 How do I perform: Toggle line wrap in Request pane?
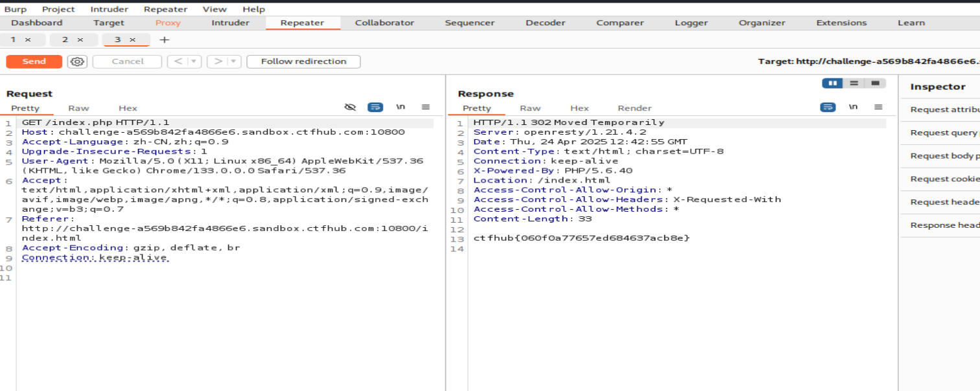[375, 107]
